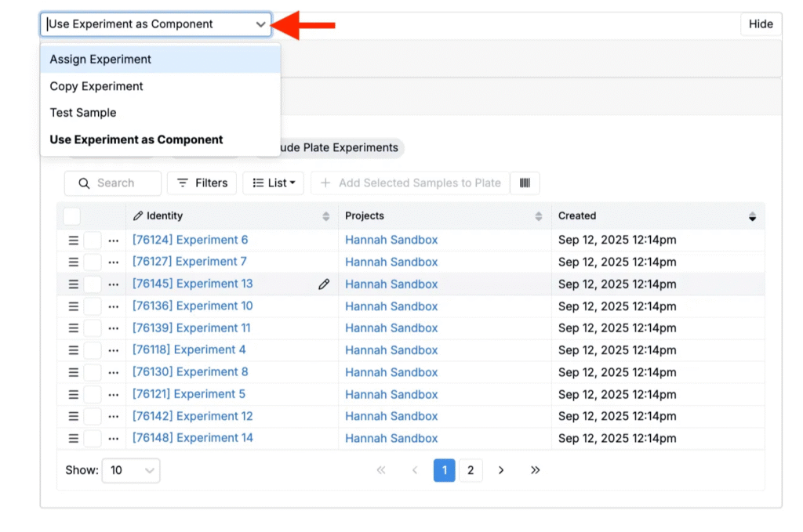
Task: Click into the Search input field
Action: 116,183
